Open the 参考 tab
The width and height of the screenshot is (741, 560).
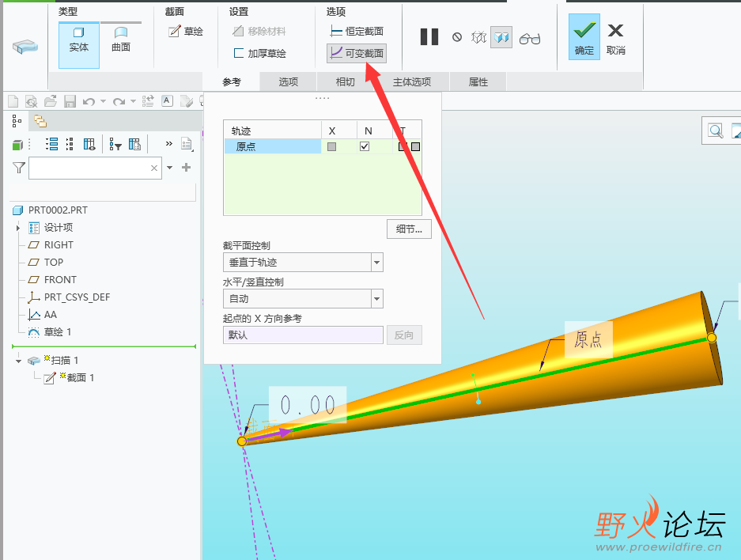pyautogui.click(x=232, y=81)
